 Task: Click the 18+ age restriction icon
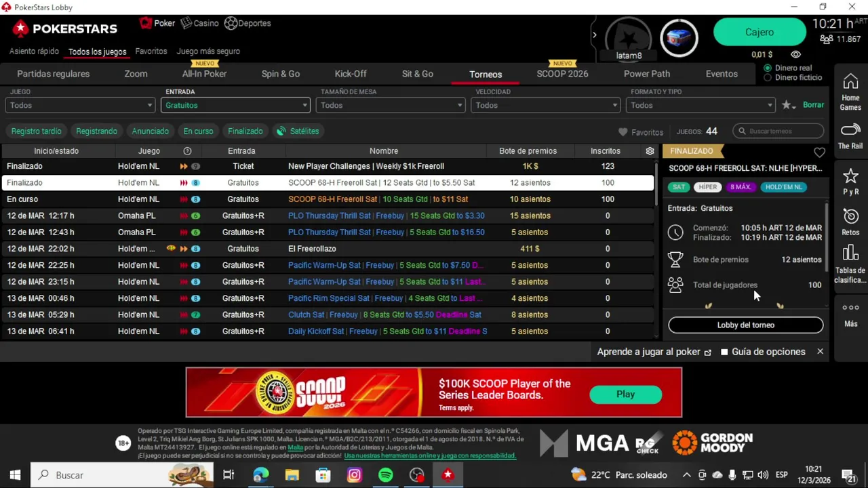tap(123, 443)
